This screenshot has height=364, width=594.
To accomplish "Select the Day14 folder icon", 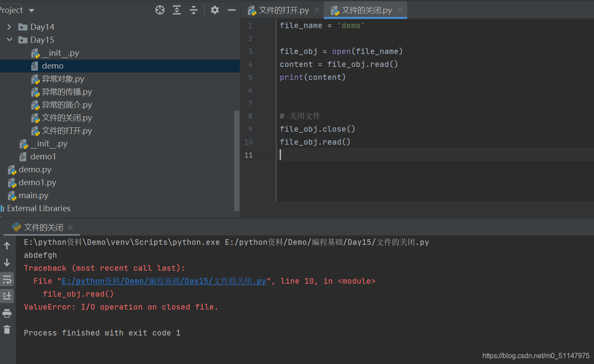I will point(23,27).
